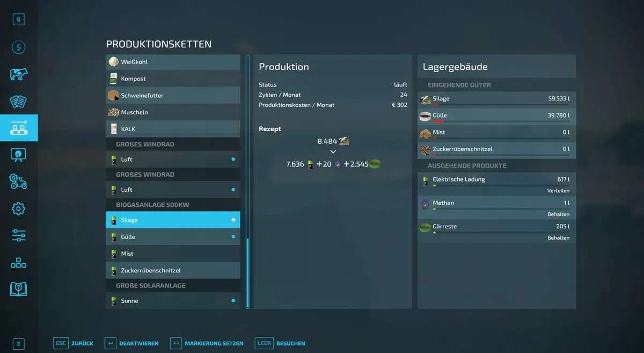Open the contracts papers icon page

coord(19,101)
